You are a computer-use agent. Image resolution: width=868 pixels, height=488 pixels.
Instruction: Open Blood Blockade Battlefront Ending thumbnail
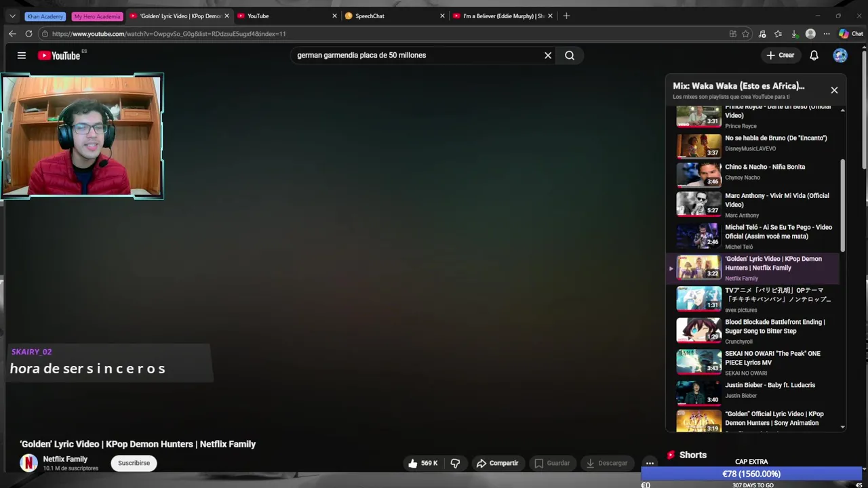point(699,330)
